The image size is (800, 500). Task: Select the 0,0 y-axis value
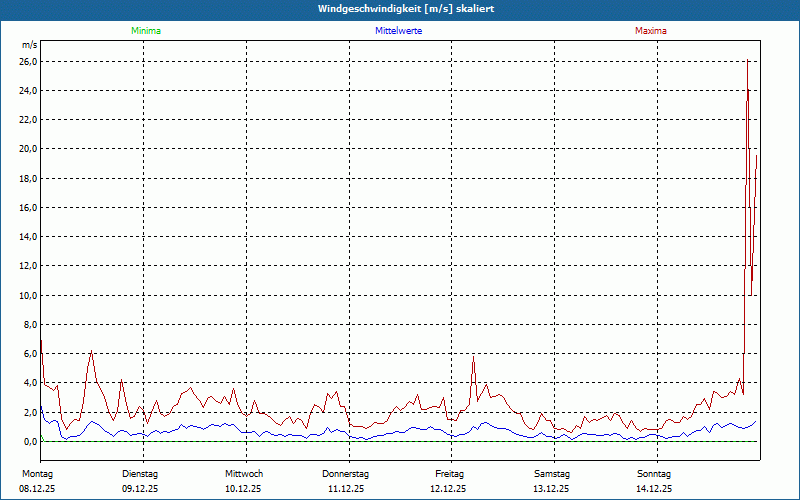(x=30, y=442)
